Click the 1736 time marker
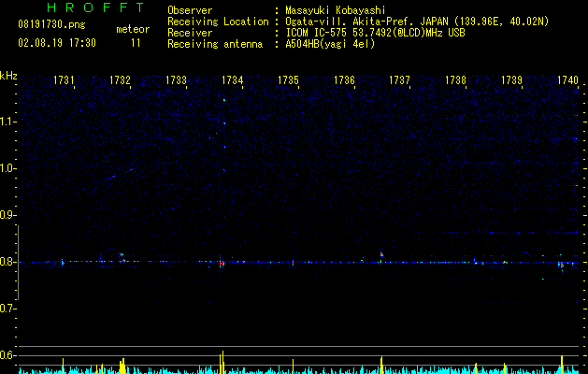Viewport: 588px width, 374px height. click(x=344, y=80)
